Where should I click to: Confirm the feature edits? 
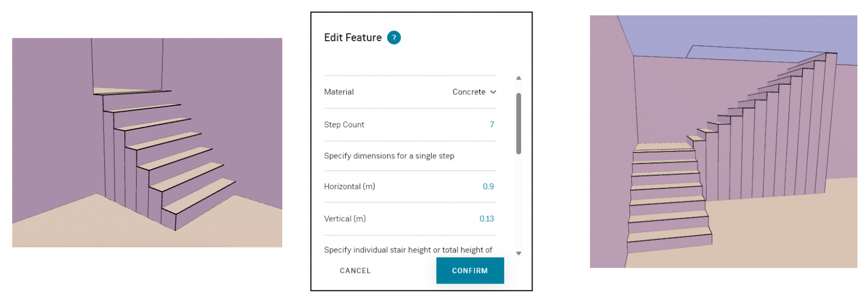pos(470,270)
